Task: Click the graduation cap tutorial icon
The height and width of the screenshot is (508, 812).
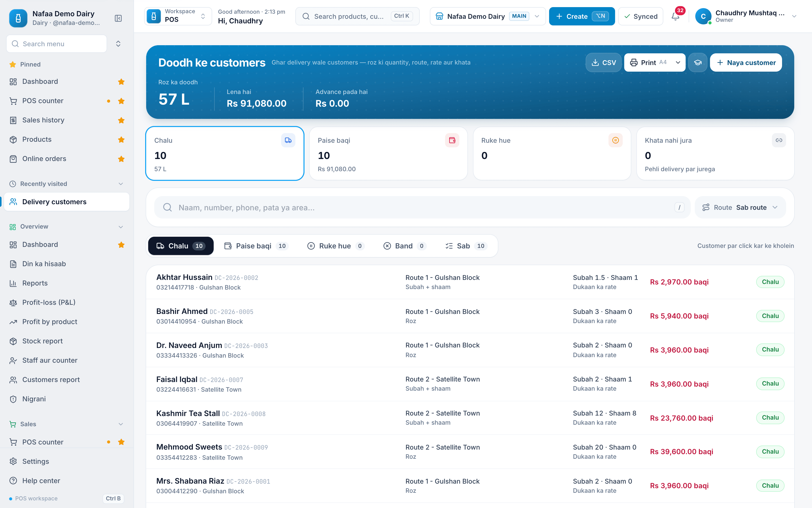Action: point(698,62)
